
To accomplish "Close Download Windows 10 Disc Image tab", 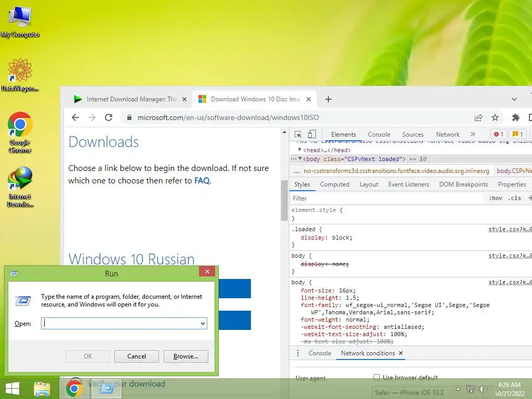I will 309,99.
